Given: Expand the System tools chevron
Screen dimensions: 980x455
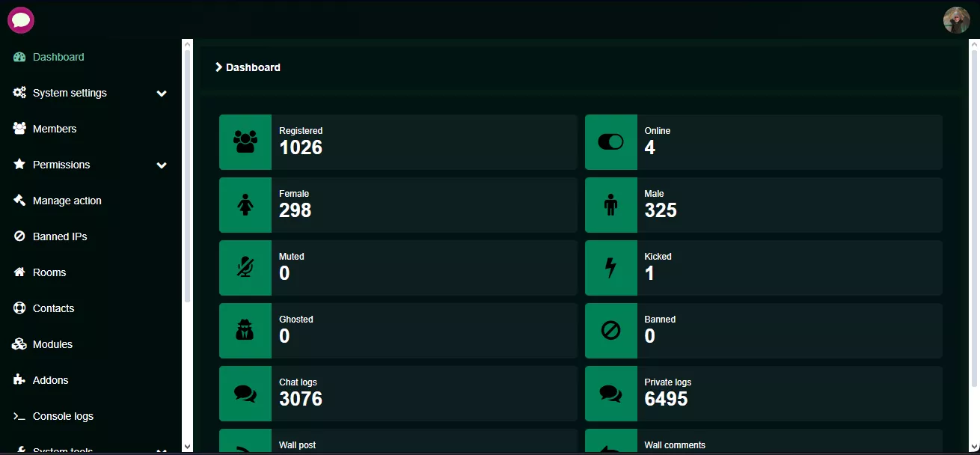Looking at the screenshot, I should [x=162, y=451].
